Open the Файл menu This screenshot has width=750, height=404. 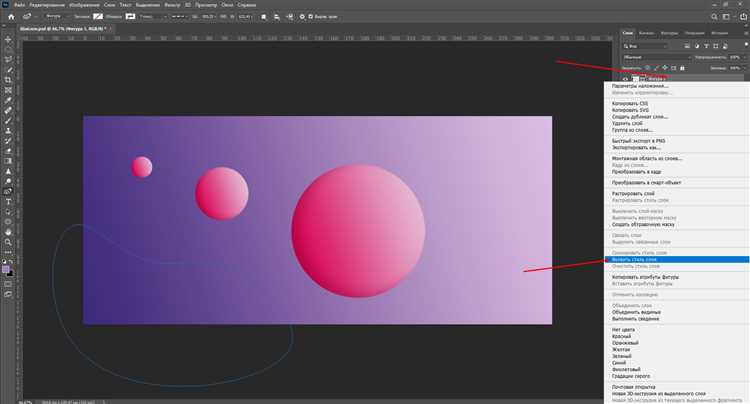[19, 5]
